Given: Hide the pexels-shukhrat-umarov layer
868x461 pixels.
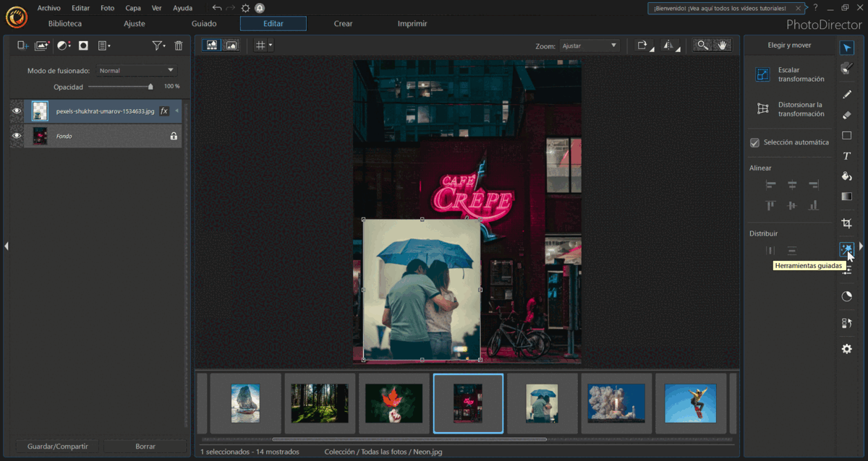Looking at the screenshot, I should pos(17,111).
